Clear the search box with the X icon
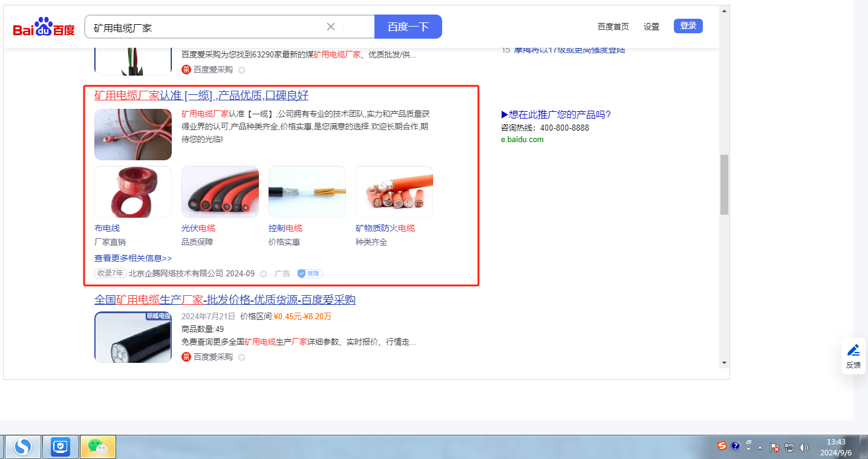 coord(331,27)
